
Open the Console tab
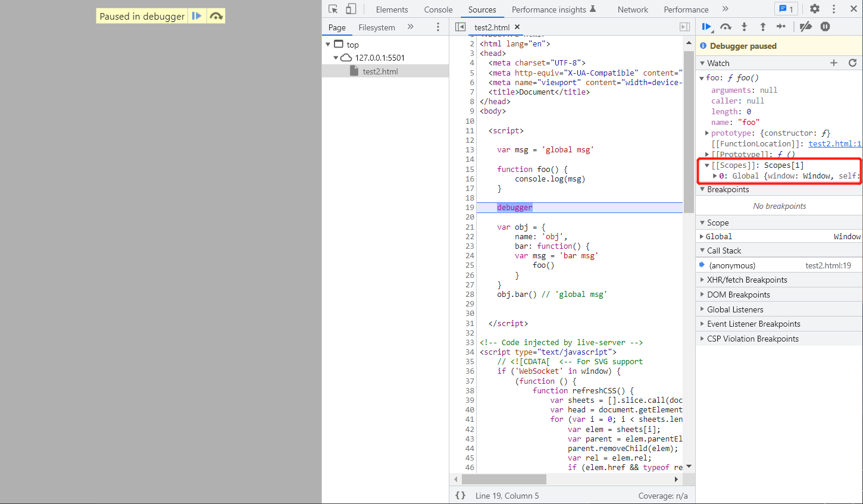coord(438,10)
